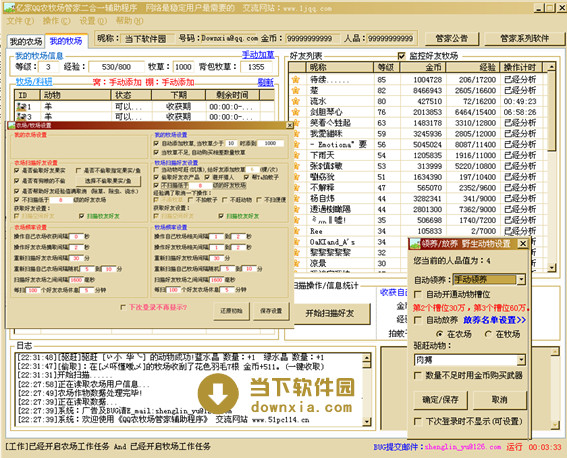
Task: Open the 操作 menu
Action: (56, 21)
